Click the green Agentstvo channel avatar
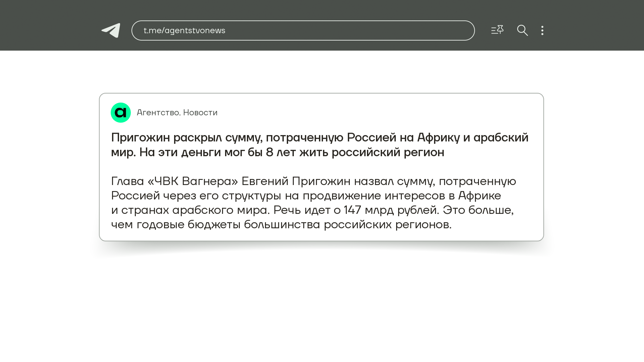Viewport: 644px width, 362px height. pyautogui.click(x=121, y=113)
